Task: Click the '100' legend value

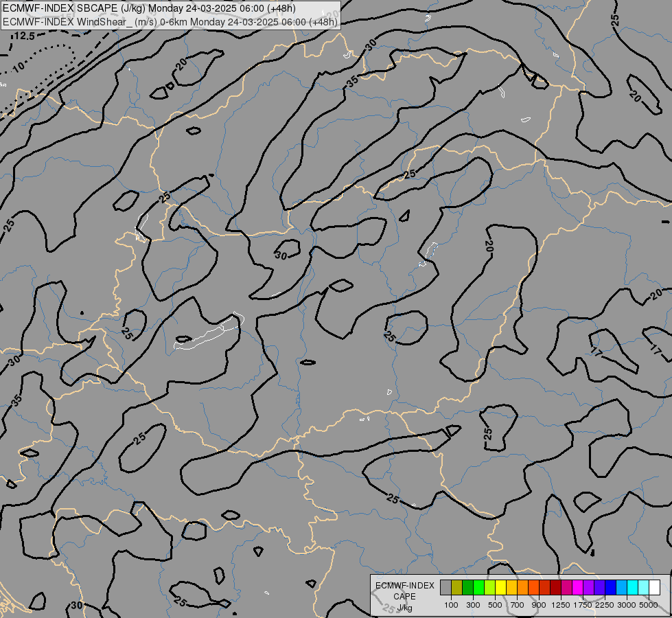Action: point(451,605)
